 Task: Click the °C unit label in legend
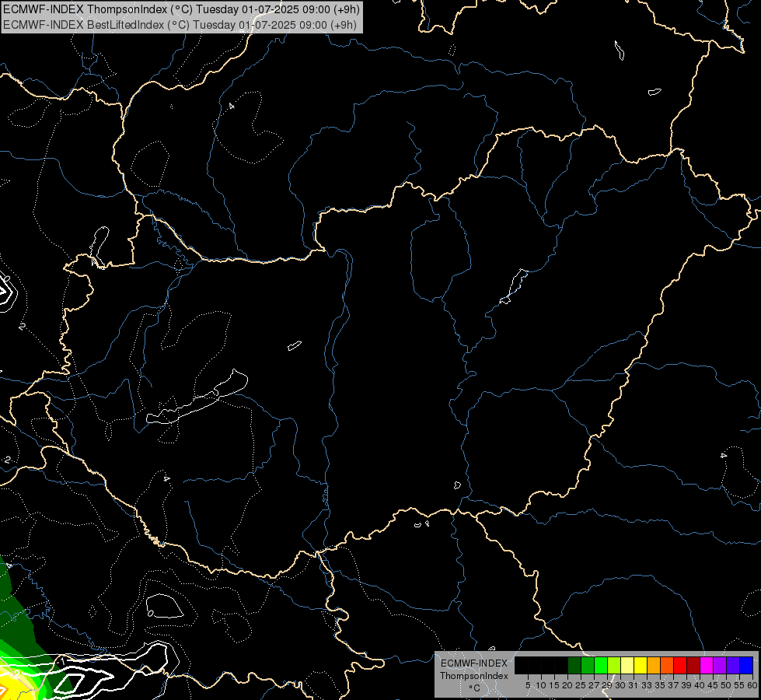(x=474, y=688)
